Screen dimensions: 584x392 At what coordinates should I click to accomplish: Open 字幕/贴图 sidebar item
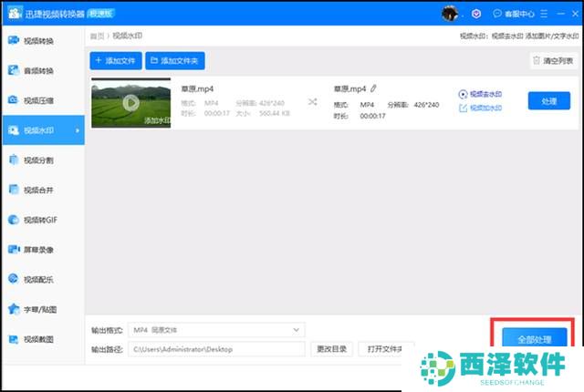tap(43, 309)
